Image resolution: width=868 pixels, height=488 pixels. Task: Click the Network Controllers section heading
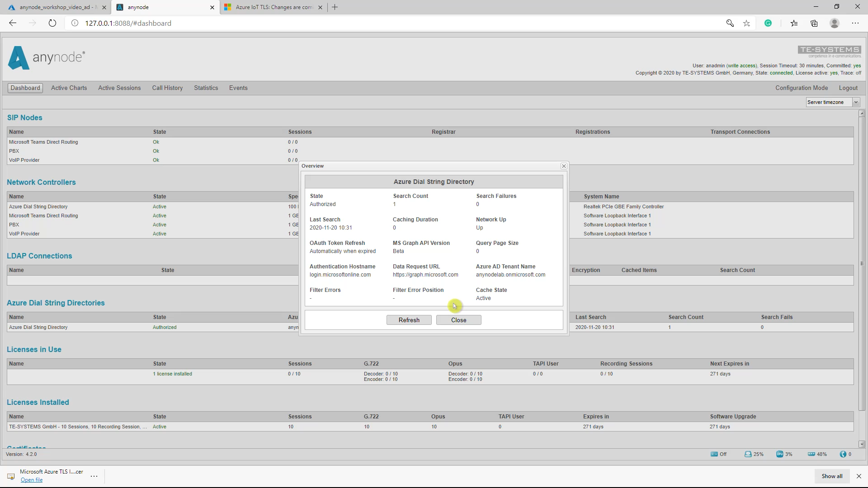41,182
